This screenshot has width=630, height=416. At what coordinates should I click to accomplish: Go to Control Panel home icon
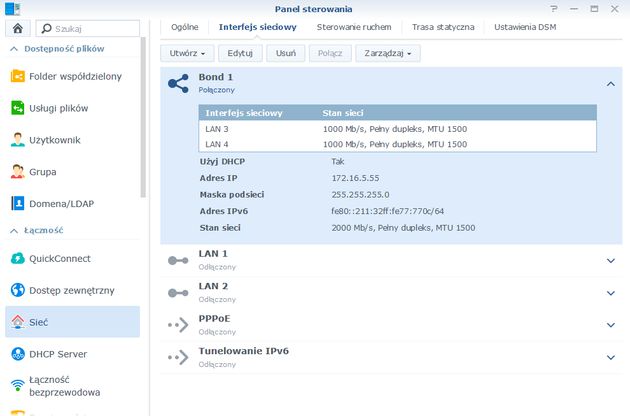18,29
